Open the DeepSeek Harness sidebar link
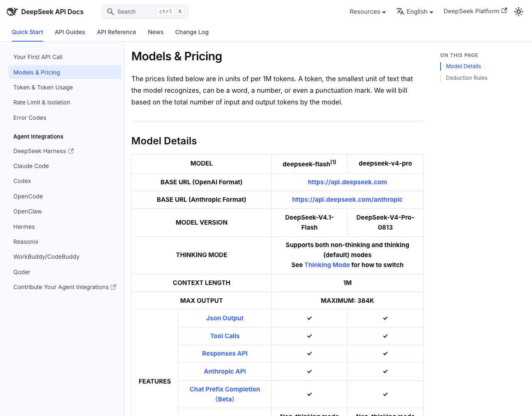 (x=65, y=151)
